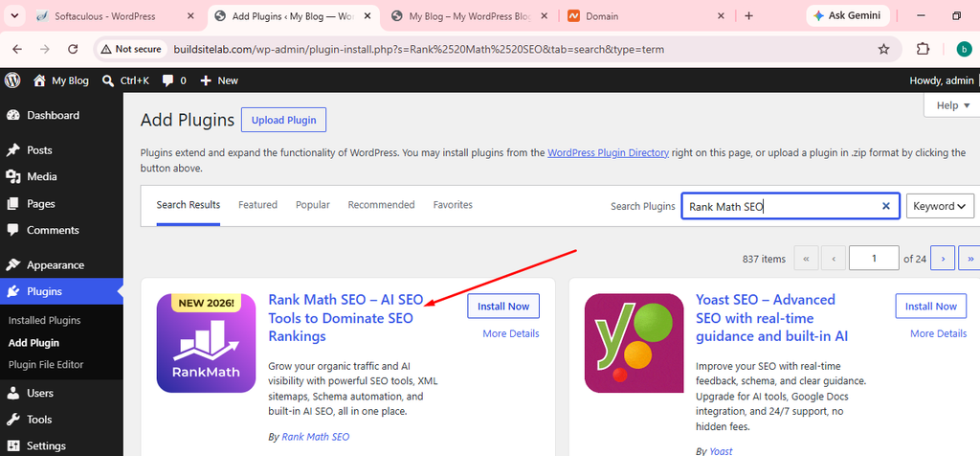Clear the plugin search field
Image resolution: width=980 pixels, height=456 pixels.
coord(885,206)
